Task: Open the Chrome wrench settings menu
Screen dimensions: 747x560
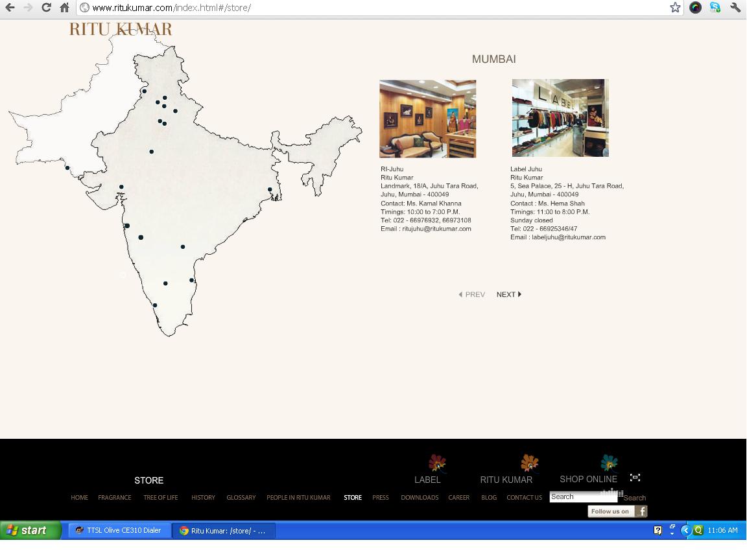Action: coord(735,7)
